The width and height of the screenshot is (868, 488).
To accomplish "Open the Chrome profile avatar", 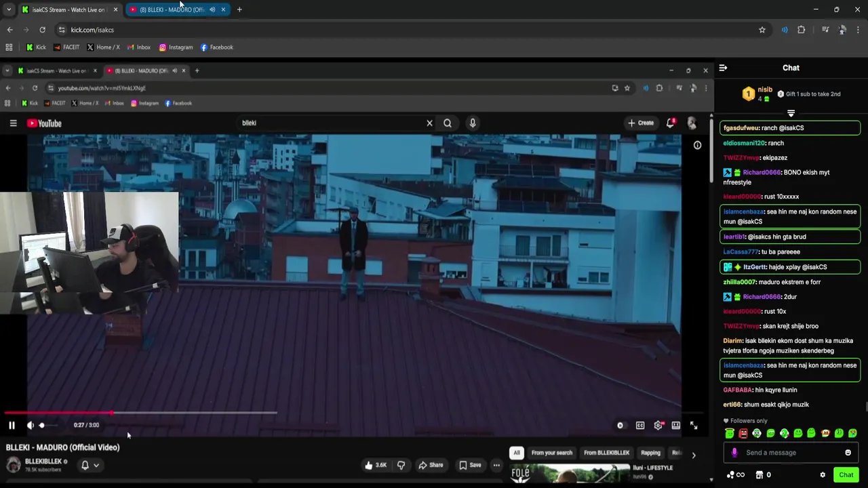I will tap(842, 30).
